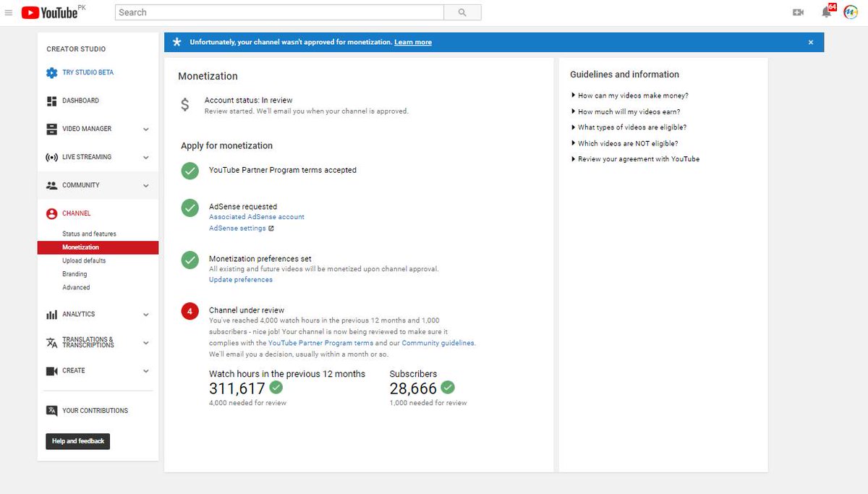868x494 pixels.
Task: Expand 'Review your agreement with YouTube'
Action: pos(635,159)
